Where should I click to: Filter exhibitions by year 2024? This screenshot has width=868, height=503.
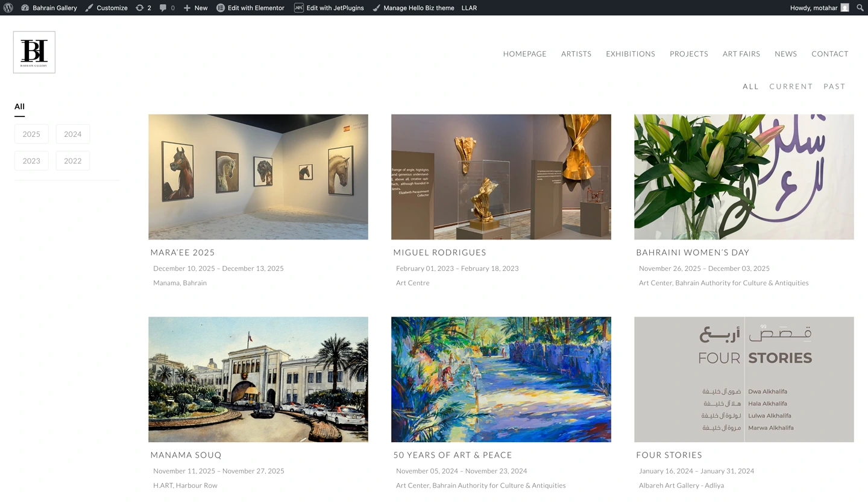(73, 134)
